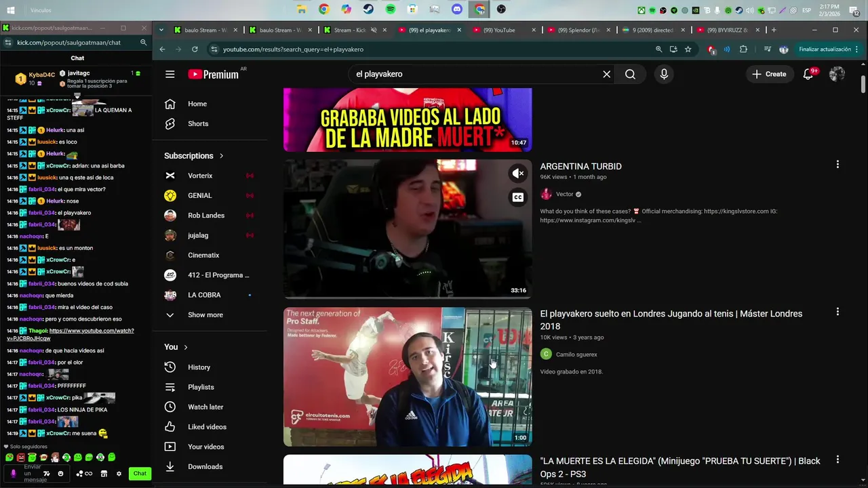Open the YouTube guide hamburger menu

[170, 74]
